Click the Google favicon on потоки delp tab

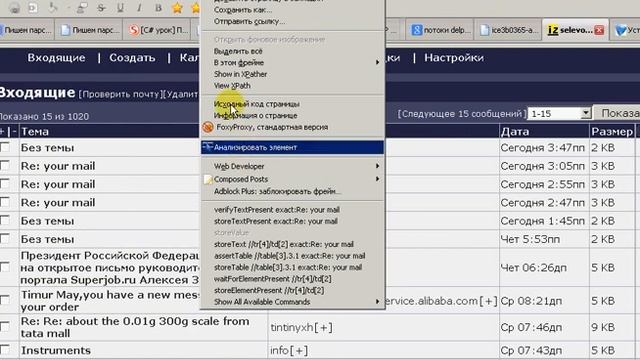(416, 30)
